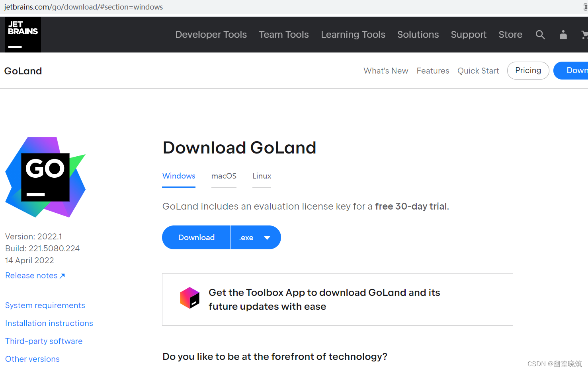
Task: Click the Toolbox App promotion banner text
Action: point(324,299)
